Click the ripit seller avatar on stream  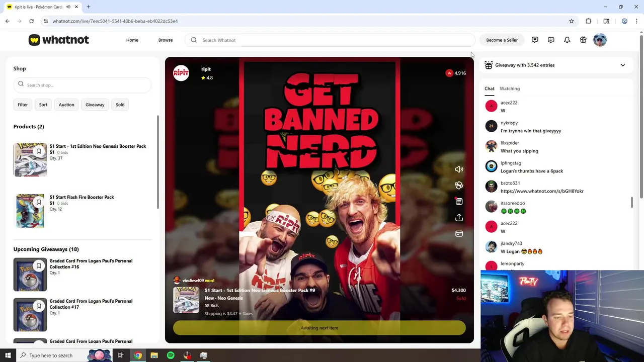click(x=181, y=73)
